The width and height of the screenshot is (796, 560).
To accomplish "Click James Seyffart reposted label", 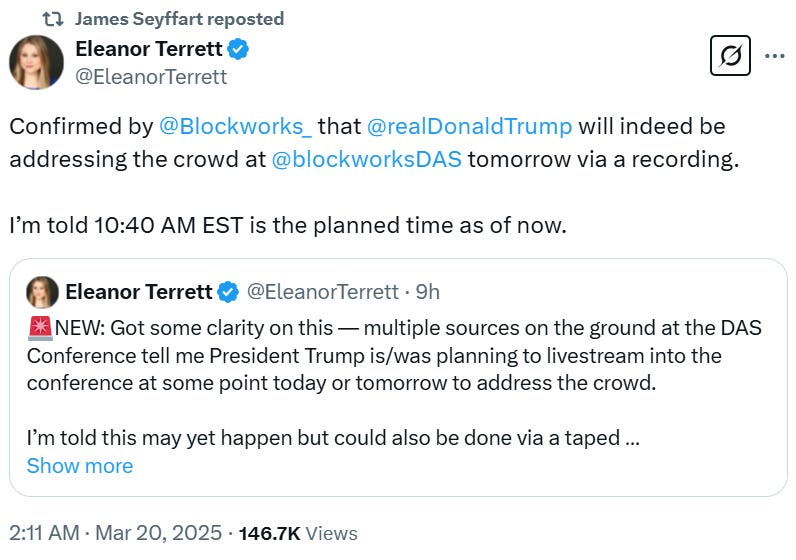I will pyautogui.click(x=179, y=19).
